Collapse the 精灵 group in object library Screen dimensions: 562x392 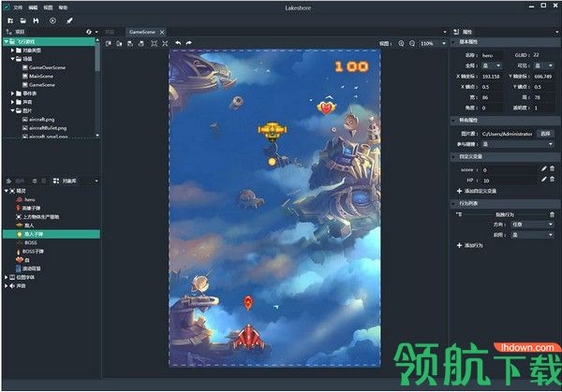[x=7, y=191]
